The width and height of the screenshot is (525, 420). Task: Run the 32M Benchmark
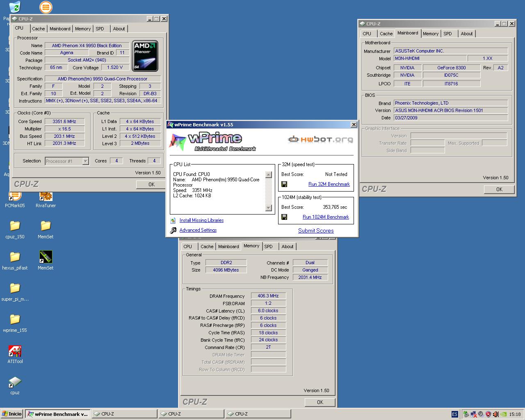pyautogui.click(x=329, y=184)
